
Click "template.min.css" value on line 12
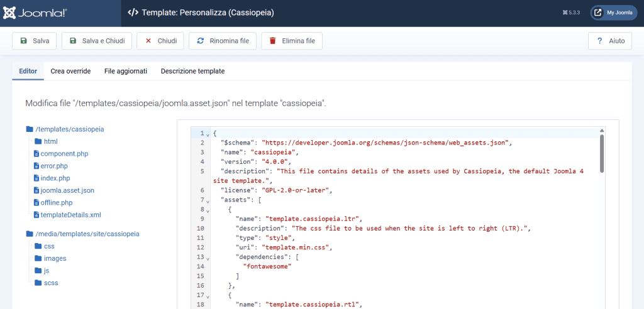[x=297, y=247]
